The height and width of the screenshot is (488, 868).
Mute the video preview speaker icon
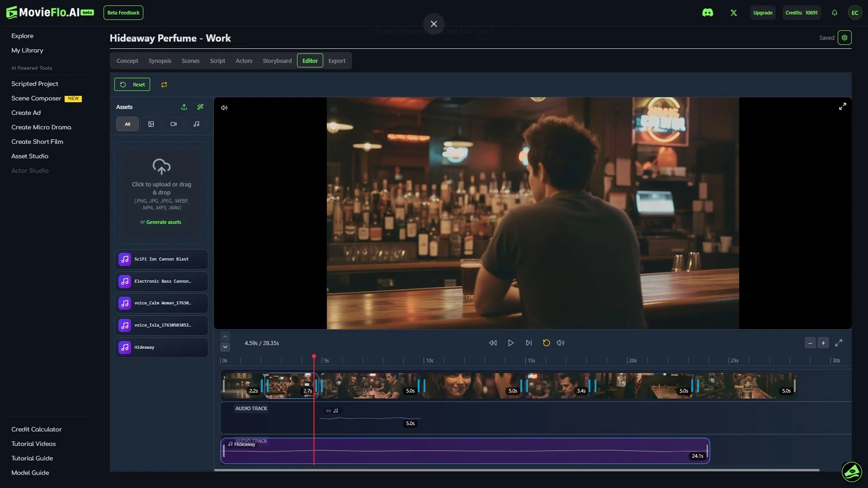(224, 107)
